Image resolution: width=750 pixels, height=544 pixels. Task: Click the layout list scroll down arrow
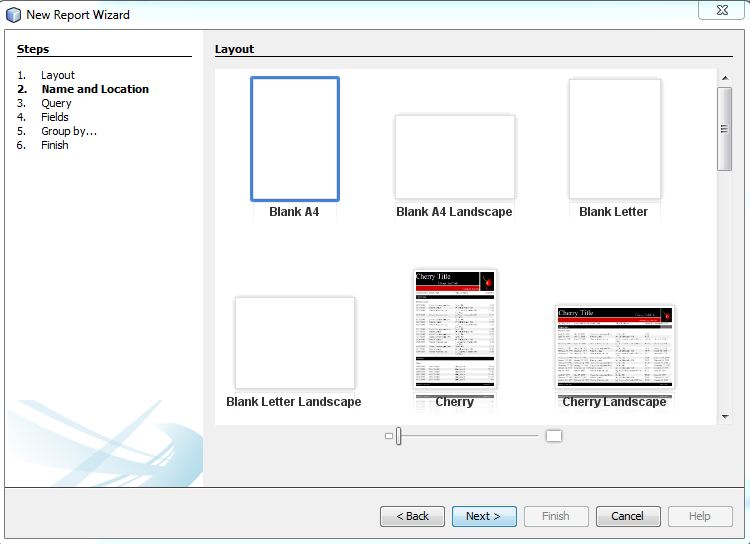coord(725,417)
